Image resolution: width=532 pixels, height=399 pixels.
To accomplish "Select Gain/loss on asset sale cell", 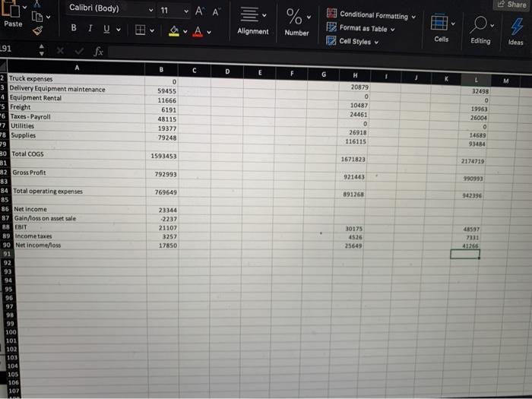I will 79,219.
